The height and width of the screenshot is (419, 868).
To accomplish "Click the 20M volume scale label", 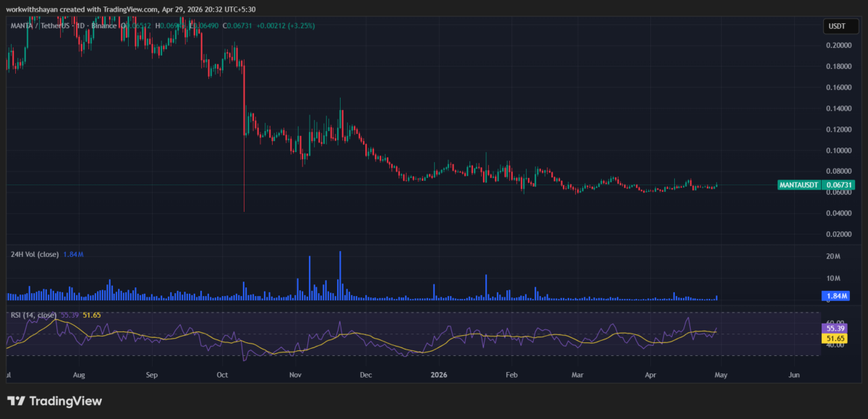I will (833, 257).
